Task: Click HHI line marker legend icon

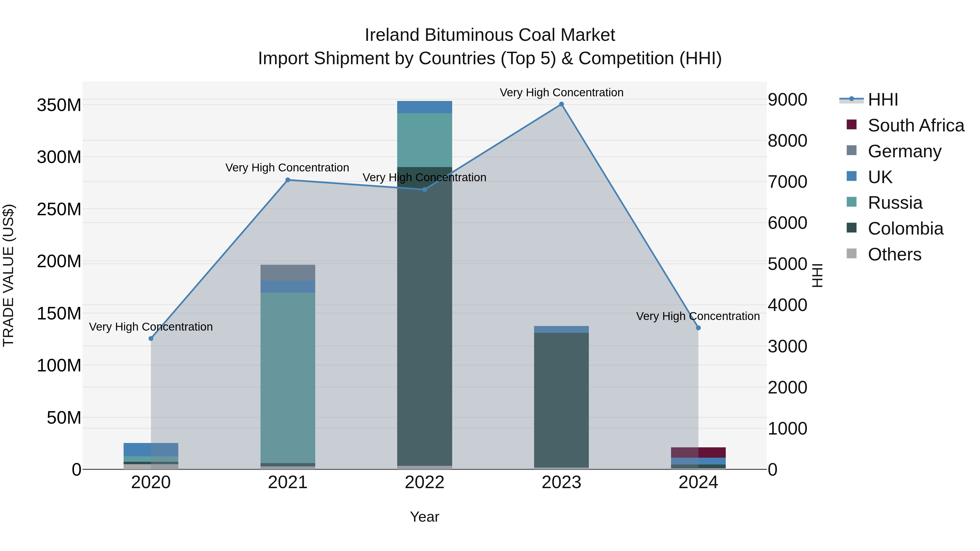Action: [852, 99]
